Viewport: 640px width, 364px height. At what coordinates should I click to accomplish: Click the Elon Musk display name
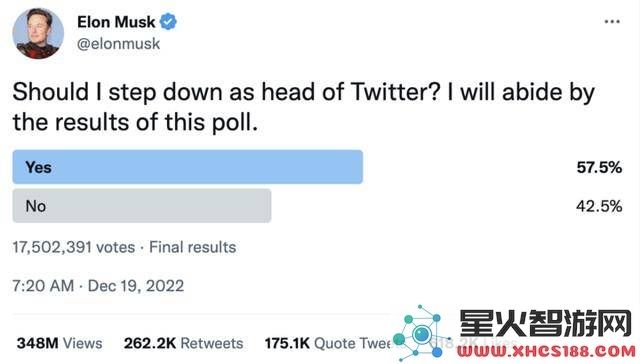[116, 22]
